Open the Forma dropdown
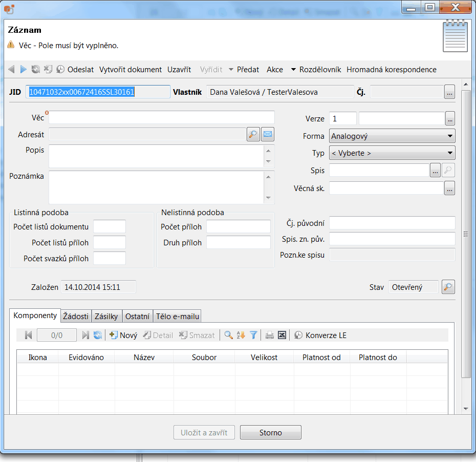 [392, 136]
